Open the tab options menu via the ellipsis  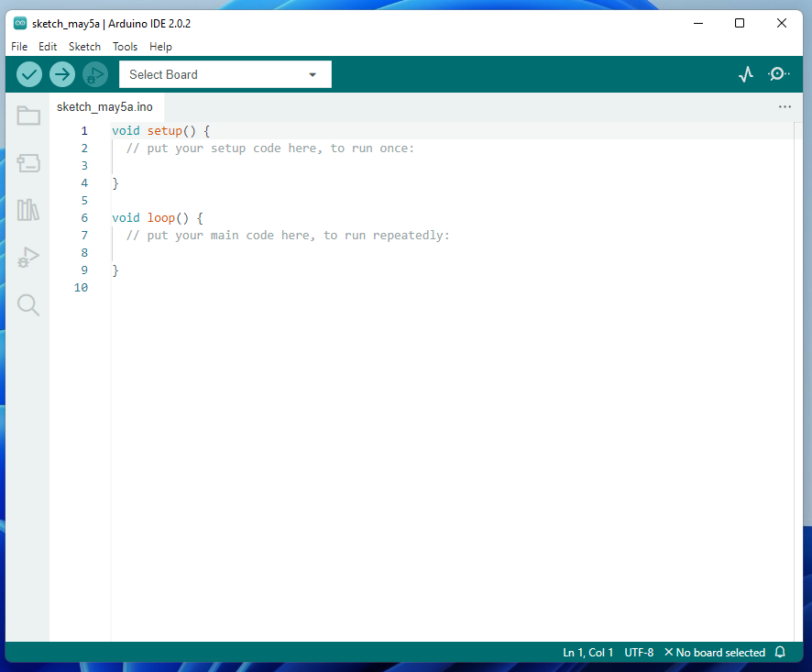(x=785, y=107)
